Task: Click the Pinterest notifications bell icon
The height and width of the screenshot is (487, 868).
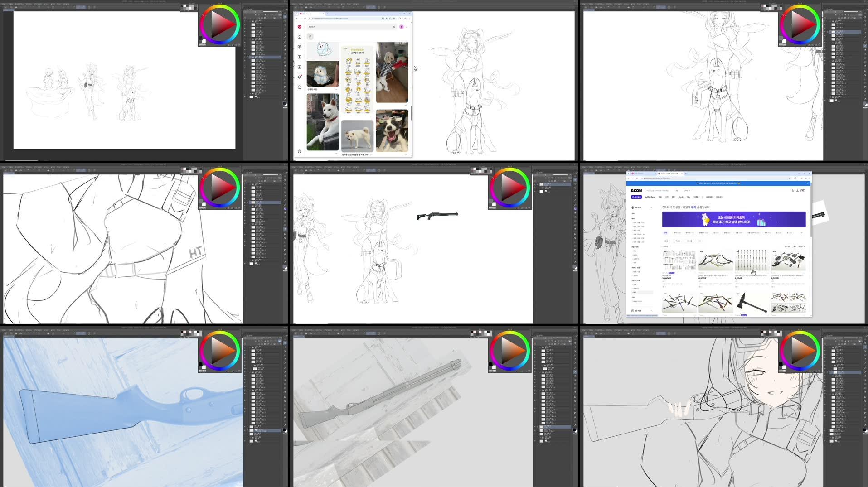Action: pyautogui.click(x=299, y=77)
